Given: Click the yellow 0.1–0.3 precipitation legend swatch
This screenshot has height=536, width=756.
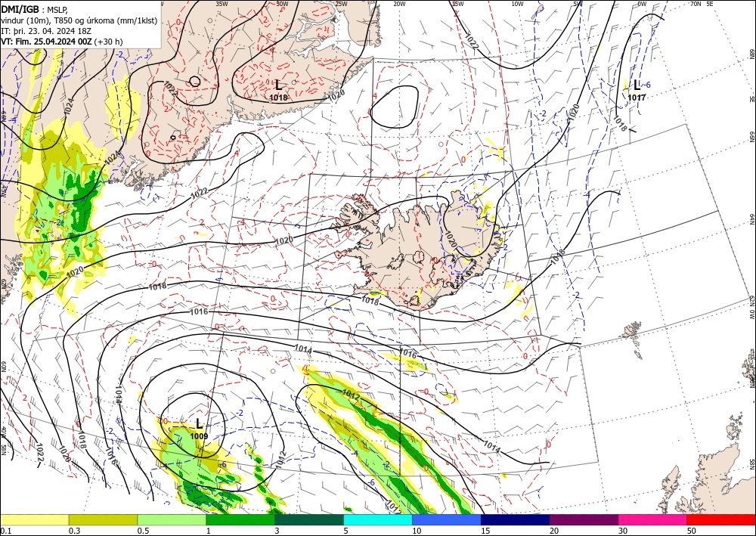Looking at the screenshot, I should click(x=34, y=519).
